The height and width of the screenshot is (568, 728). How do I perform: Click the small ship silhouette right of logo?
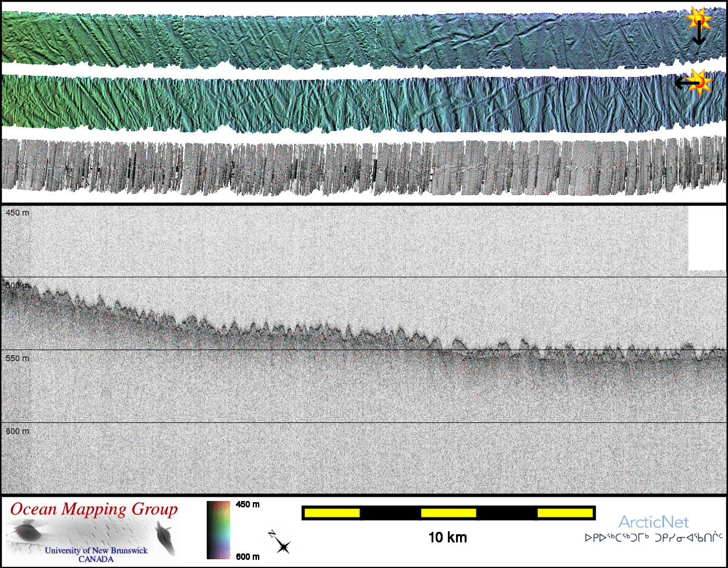point(164,538)
